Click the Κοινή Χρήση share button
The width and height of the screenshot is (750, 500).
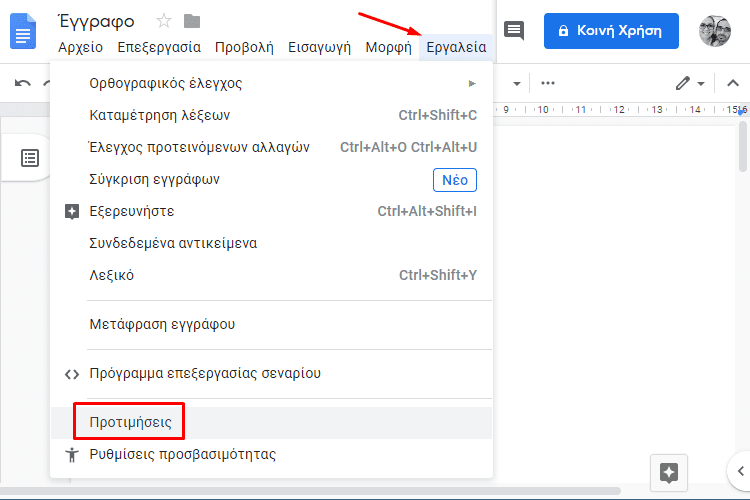611,31
